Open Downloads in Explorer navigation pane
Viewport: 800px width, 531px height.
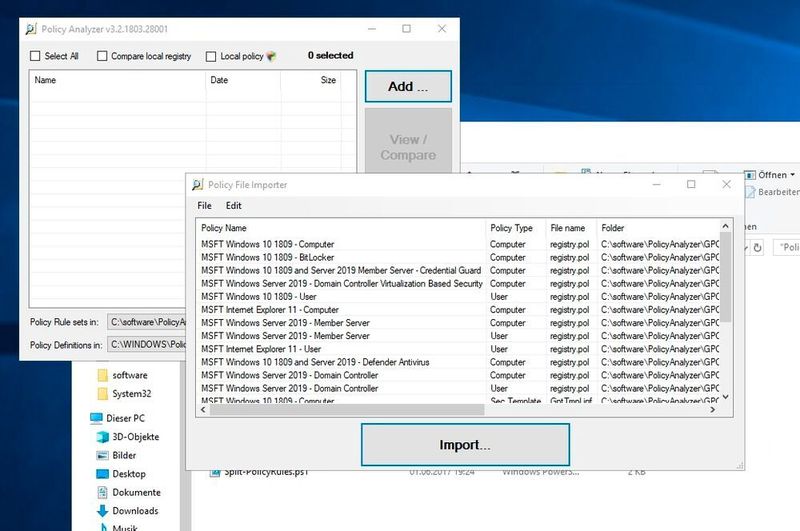click(x=135, y=511)
